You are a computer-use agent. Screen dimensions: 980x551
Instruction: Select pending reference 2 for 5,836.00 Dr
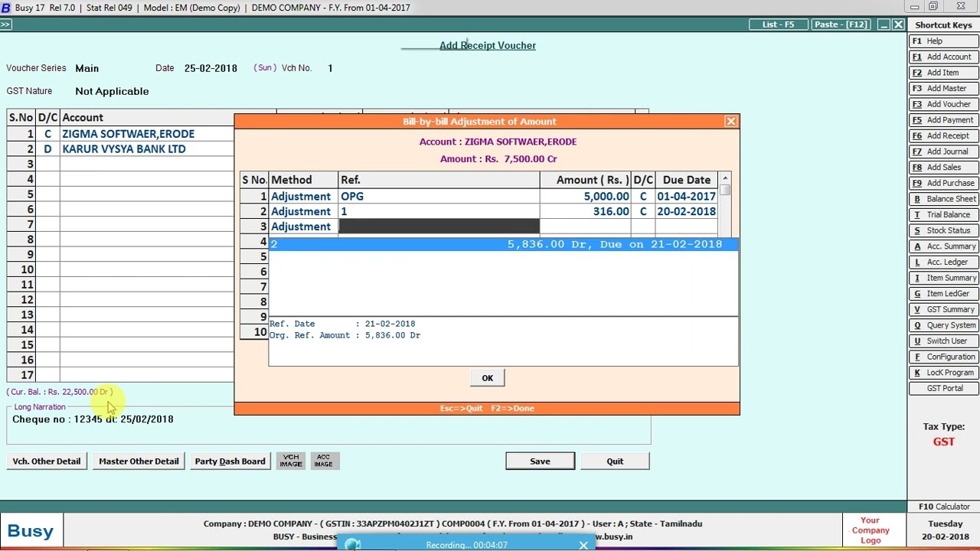[x=502, y=244]
